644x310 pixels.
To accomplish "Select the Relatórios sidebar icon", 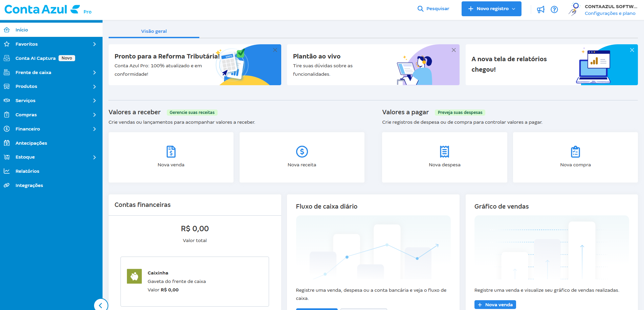I will click(7, 171).
